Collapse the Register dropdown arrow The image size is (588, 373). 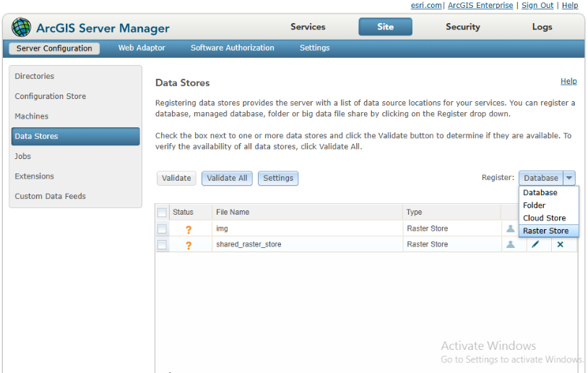(x=569, y=178)
